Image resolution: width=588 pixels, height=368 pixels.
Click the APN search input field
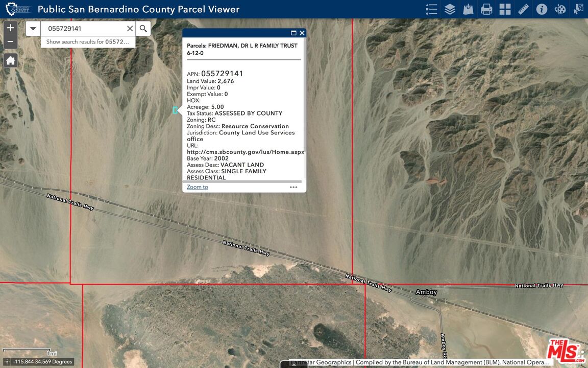point(84,29)
